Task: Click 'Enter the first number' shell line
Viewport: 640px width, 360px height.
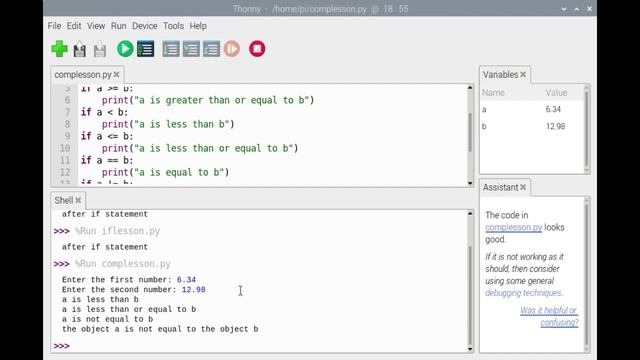Action: 129,280
